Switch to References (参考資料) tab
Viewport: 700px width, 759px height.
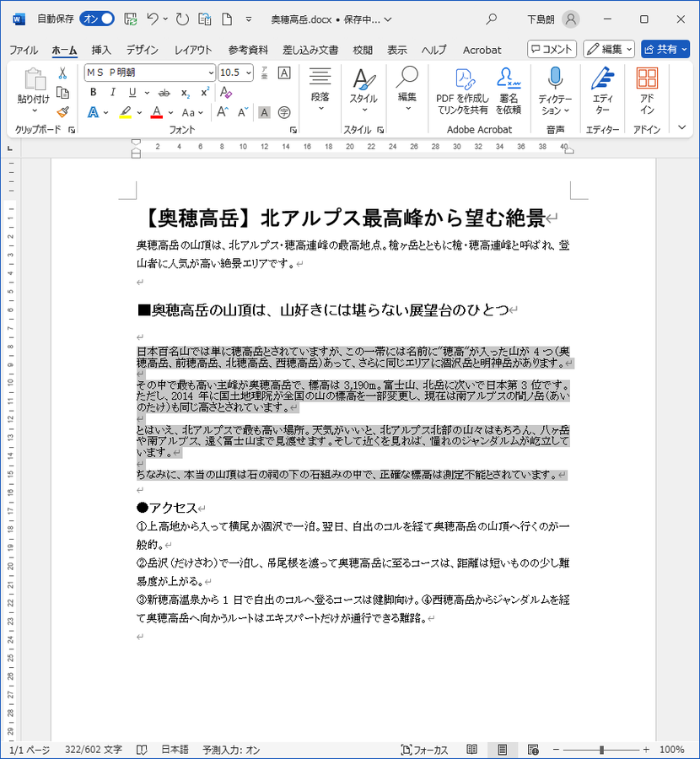248,50
